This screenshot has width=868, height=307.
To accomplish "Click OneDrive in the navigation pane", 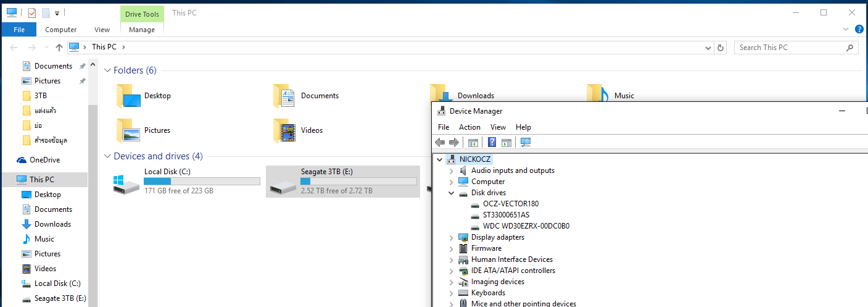I will (44, 160).
